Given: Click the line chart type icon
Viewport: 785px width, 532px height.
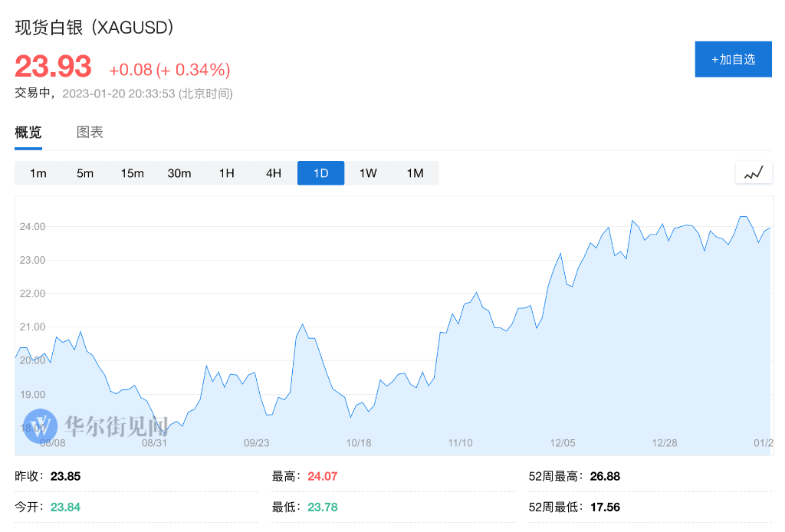Looking at the screenshot, I should [754, 173].
